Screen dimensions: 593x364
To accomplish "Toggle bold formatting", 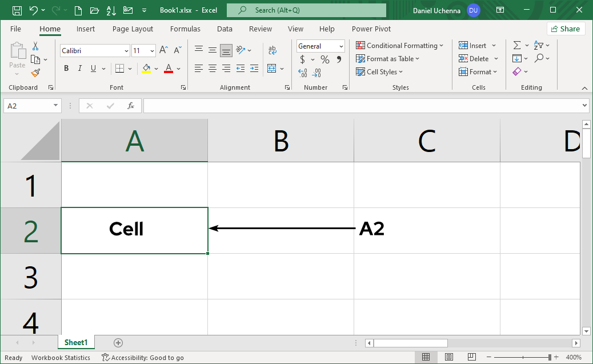I will click(x=66, y=68).
